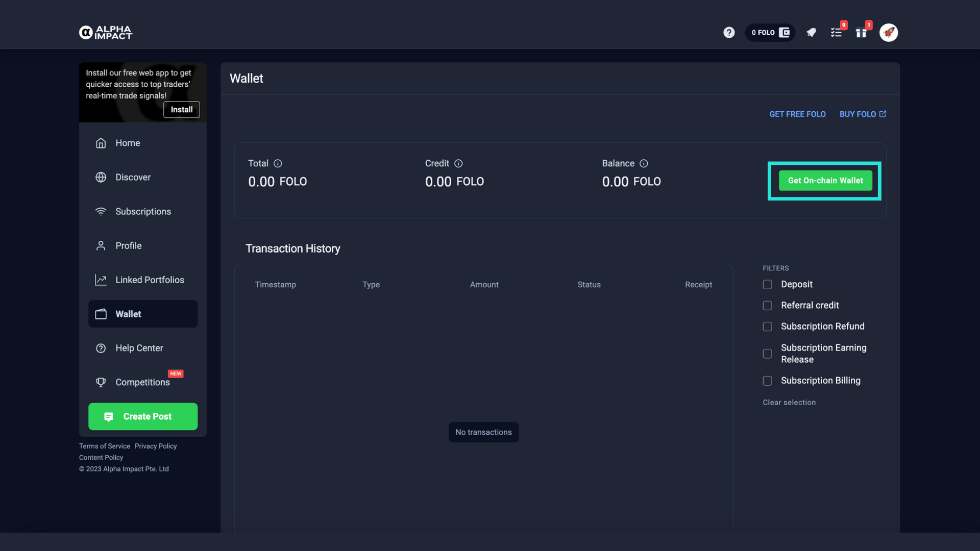Click the rocket boost icon in header
This screenshot has height=551, width=980.
(811, 33)
